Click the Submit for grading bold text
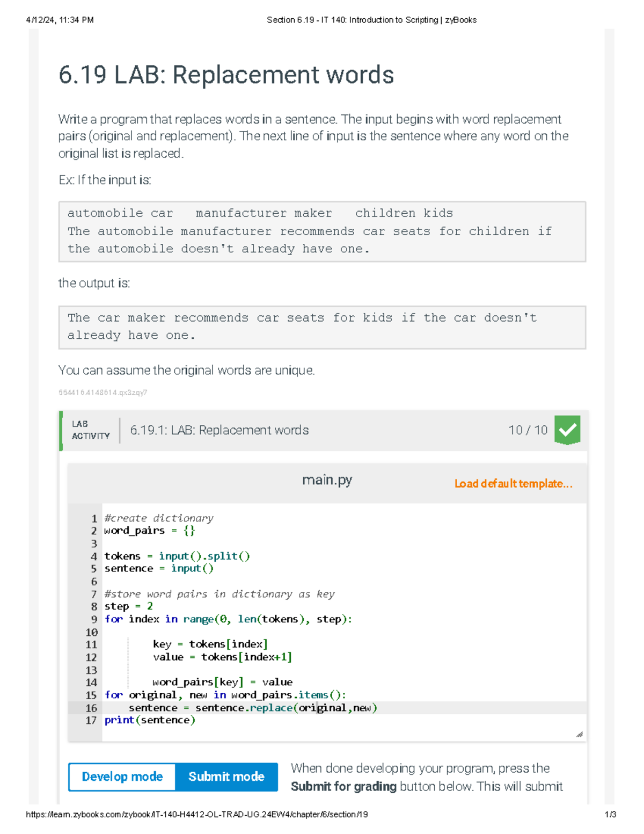Viewport: 644px width, 834px height. [344, 786]
